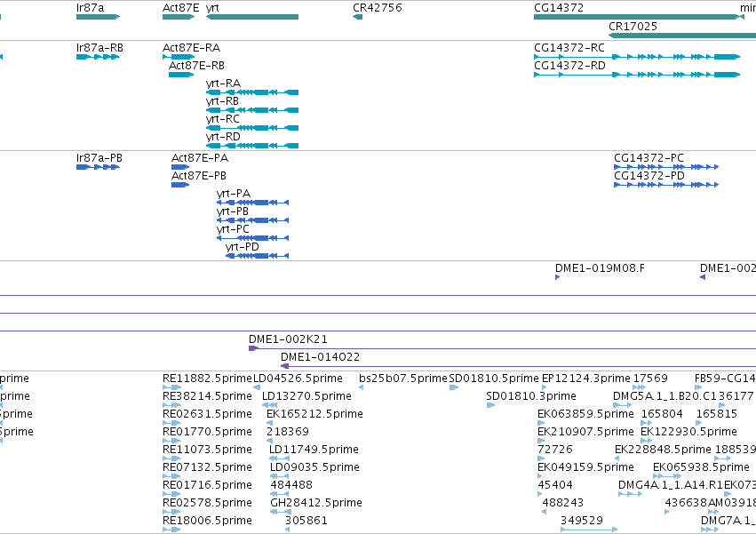Select the Act87E-PA protein label
The image size is (756, 534).
[x=200, y=158]
